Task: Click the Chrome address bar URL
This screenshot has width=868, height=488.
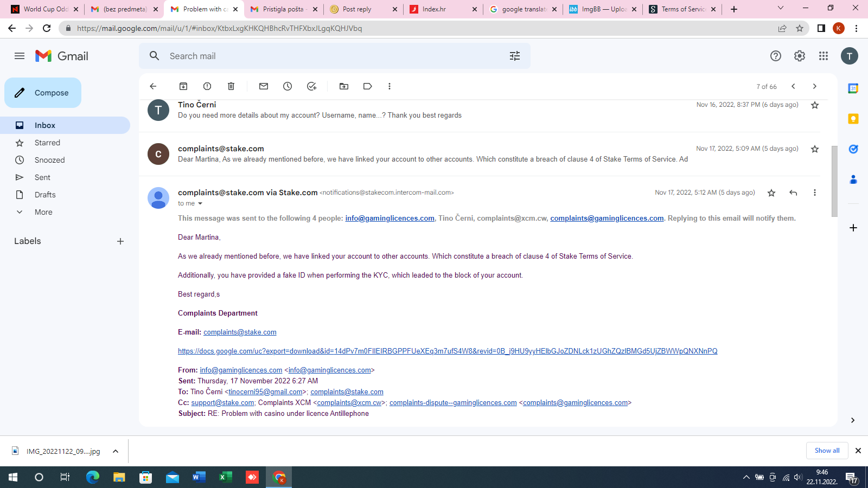Action: [219, 28]
